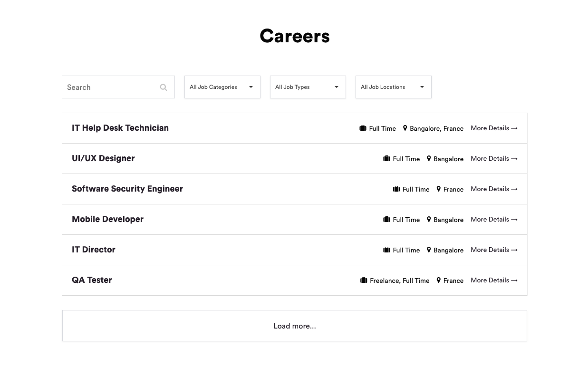Viewport: 588px width, 377px height.
Task: Click location pin icon in QA Tester row
Action: (438, 280)
